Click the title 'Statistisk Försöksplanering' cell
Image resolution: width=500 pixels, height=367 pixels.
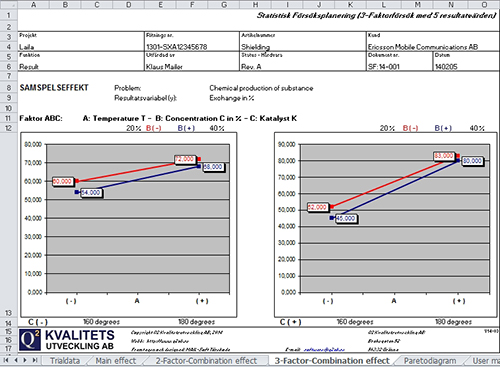point(376,15)
